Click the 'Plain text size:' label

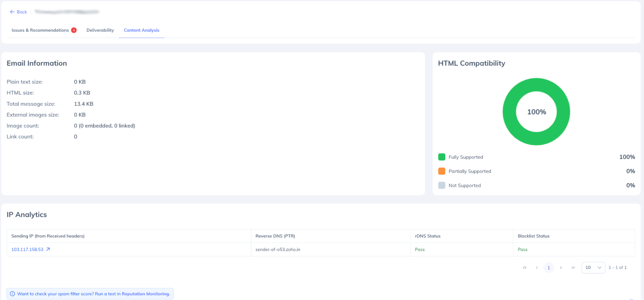pyautogui.click(x=25, y=82)
